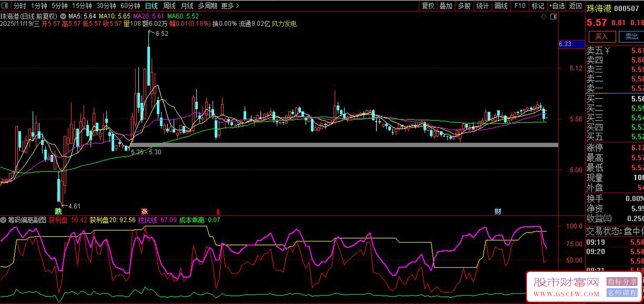
Task: Switch to the 周线 weekly chart tab
Action: point(169,6)
